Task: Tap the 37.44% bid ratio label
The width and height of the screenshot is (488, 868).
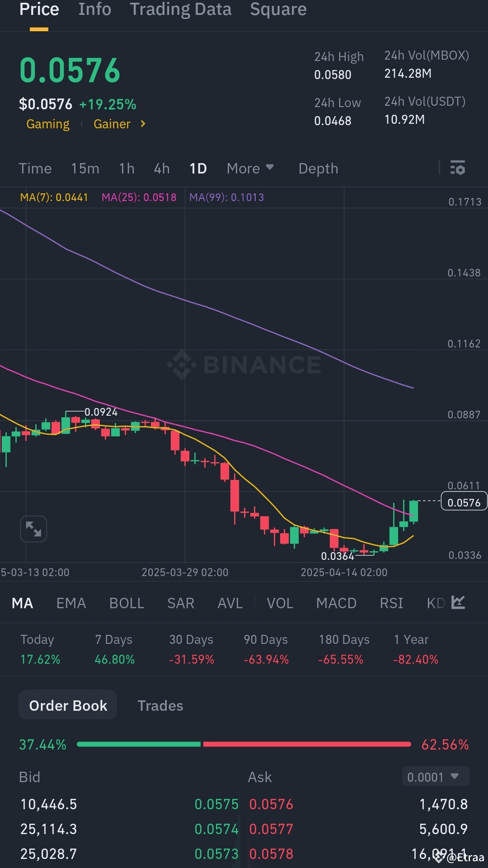Action: [x=42, y=745]
